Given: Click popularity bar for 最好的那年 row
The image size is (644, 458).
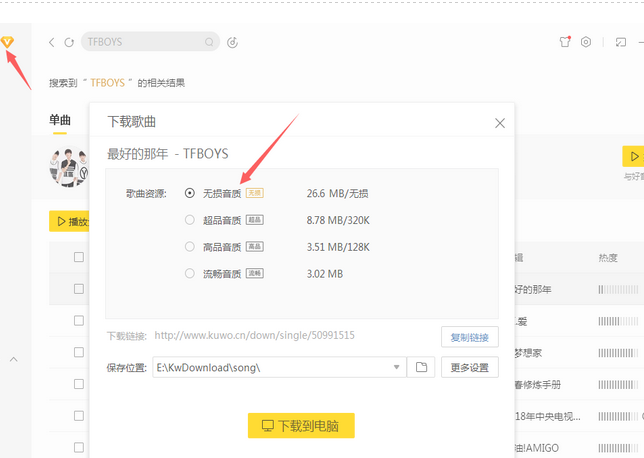Looking at the screenshot, I should pyautogui.click(x=618, y=290).
